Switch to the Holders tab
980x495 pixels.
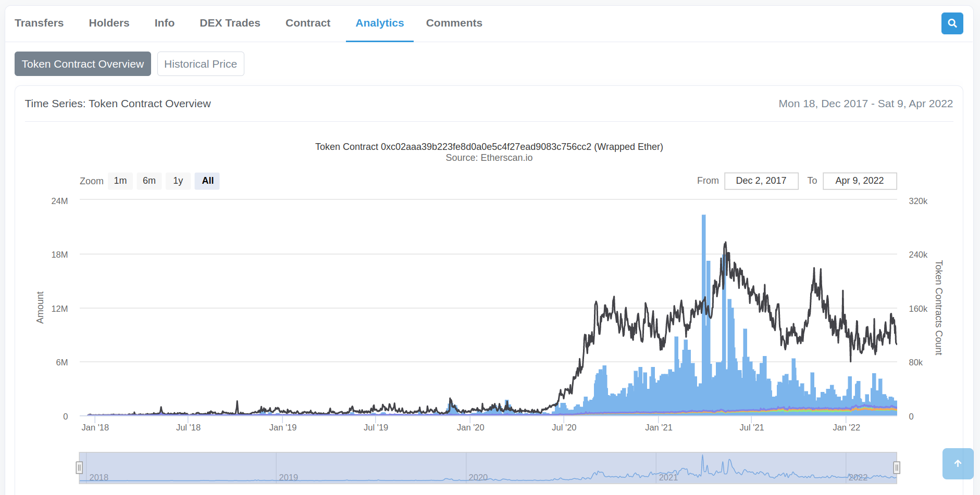pyautogui.click(x=109, y=23)
